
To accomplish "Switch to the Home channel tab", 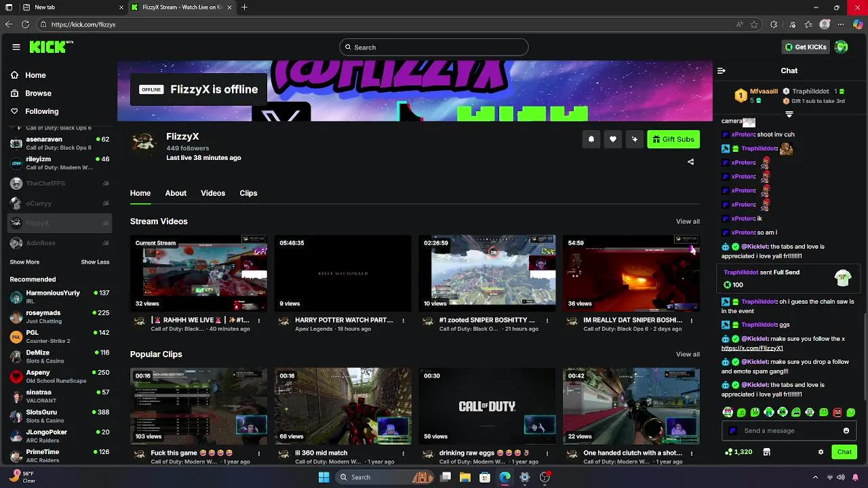I will (140, 193).
